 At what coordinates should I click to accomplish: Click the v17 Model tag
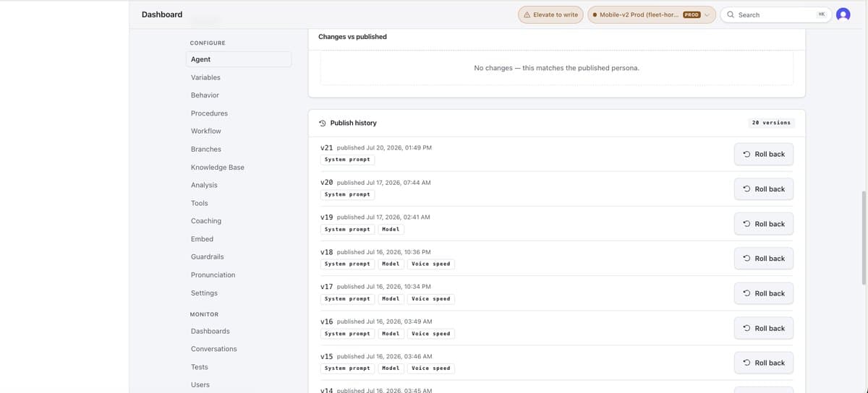pos(391,298)
